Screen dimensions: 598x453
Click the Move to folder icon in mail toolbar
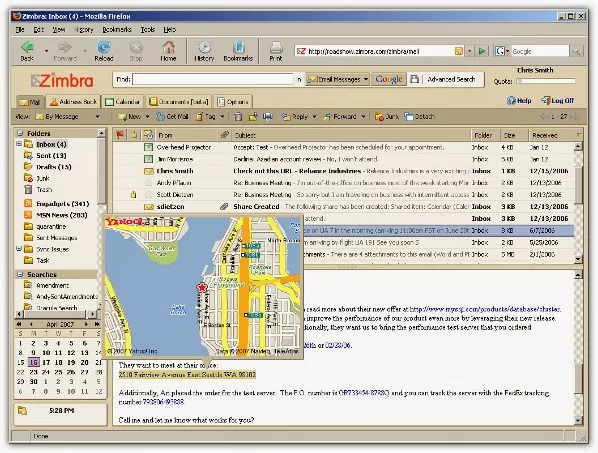[x=253, y=117]
